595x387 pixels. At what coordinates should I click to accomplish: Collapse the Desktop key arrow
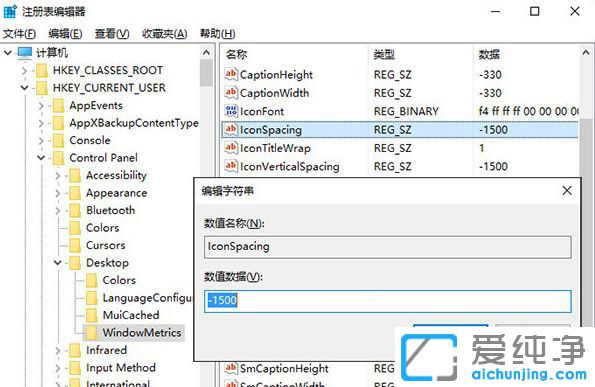[58, 263]
